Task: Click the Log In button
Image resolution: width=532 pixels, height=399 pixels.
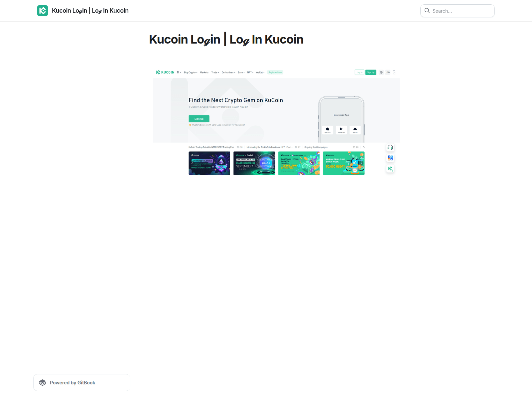Action: tap(359, 72)
